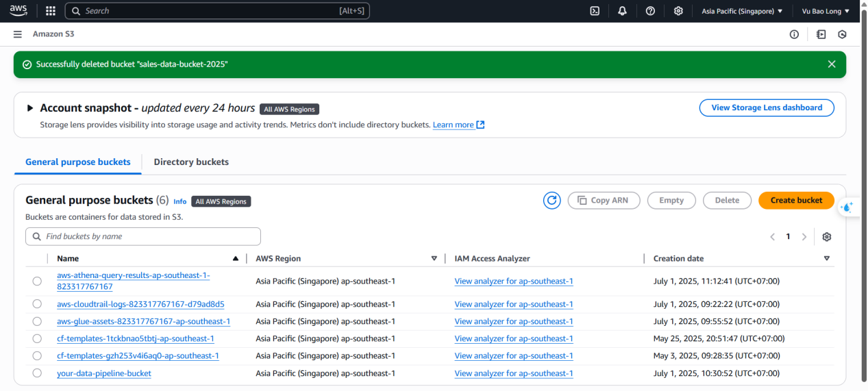868x391 pixels.
Task: Sort by the Creation date column arrow
Action: point(827,259)
